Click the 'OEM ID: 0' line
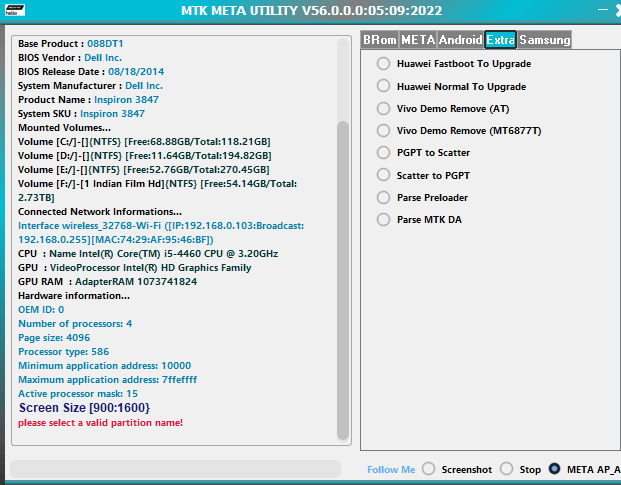The height and width of the screenshot is (485, 621). [x=41, y=310]
